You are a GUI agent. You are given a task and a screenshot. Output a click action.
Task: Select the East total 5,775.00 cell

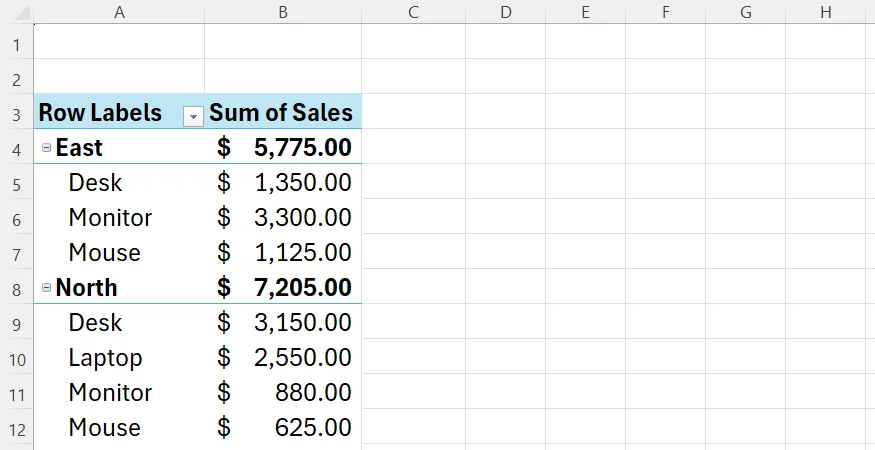pos(283,147)
